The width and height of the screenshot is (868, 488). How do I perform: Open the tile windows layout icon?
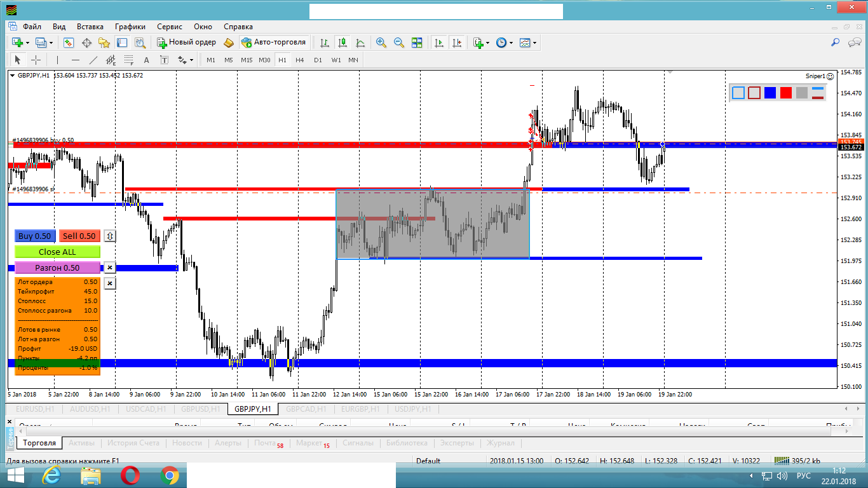tap(417, 43)
